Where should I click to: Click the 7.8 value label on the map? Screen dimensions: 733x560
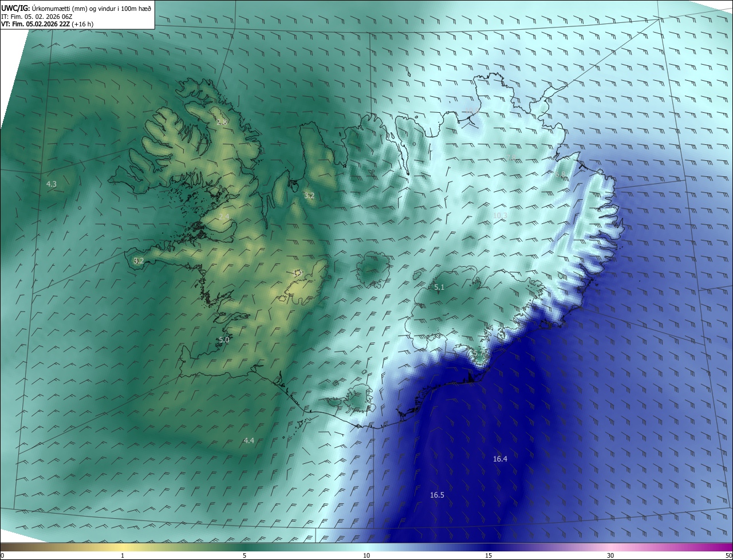pos(510,158)
